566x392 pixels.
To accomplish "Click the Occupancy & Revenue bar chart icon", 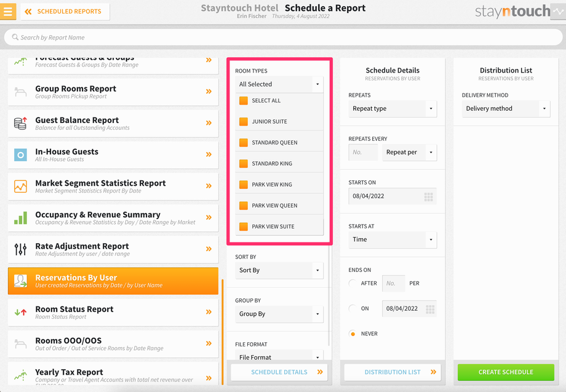I will [x=20, y=218].
